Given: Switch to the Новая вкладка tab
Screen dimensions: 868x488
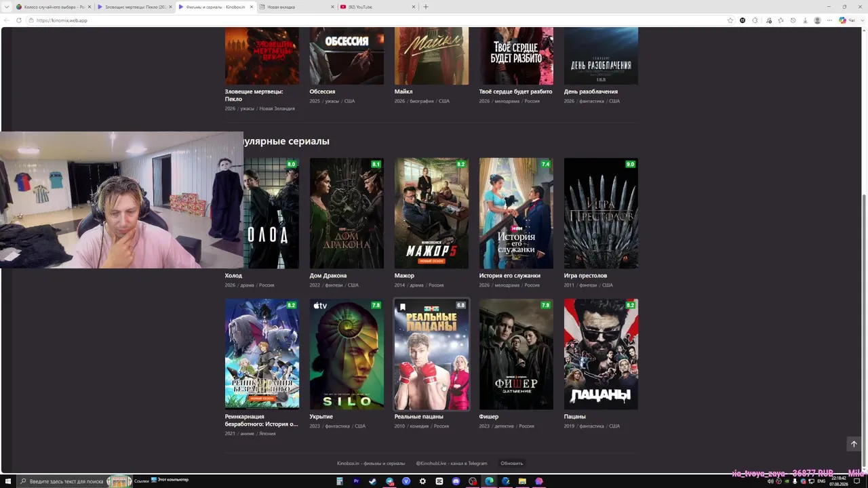Looking at the screenshot, I should (x=296, y=7).
